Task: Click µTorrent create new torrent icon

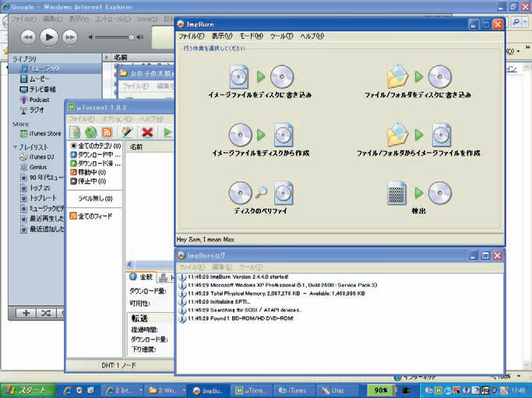Action: (127, 132)
